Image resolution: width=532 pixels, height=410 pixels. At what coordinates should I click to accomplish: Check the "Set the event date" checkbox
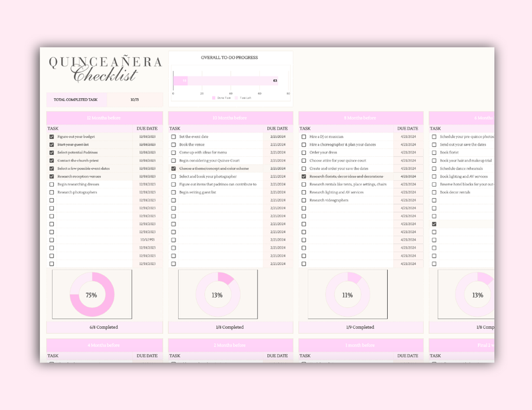(x=174, y=137)
